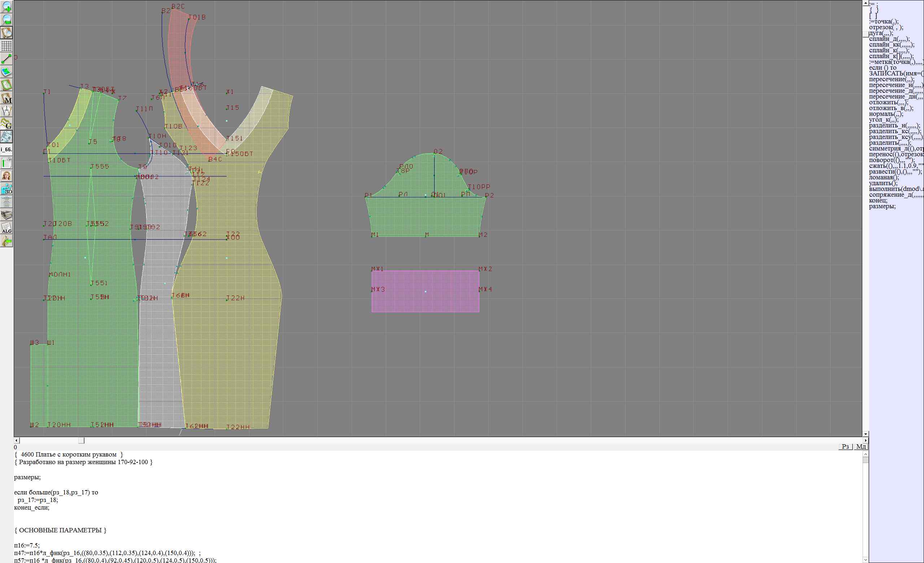The width and height of the screenshot is (924, 563).
Task: Click the ALG algorithm icon
Action: (x=6, y=228)
